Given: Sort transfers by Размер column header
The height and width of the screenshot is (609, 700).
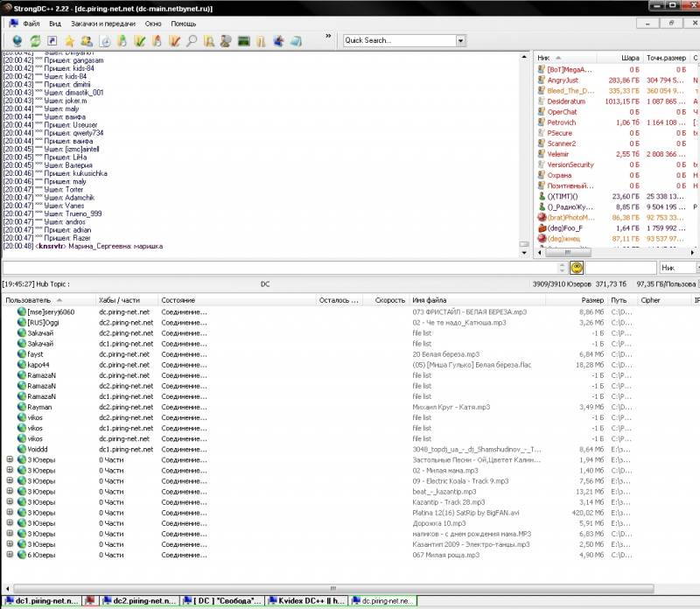Looking at the screenshot, I should (x=592, y=300).
